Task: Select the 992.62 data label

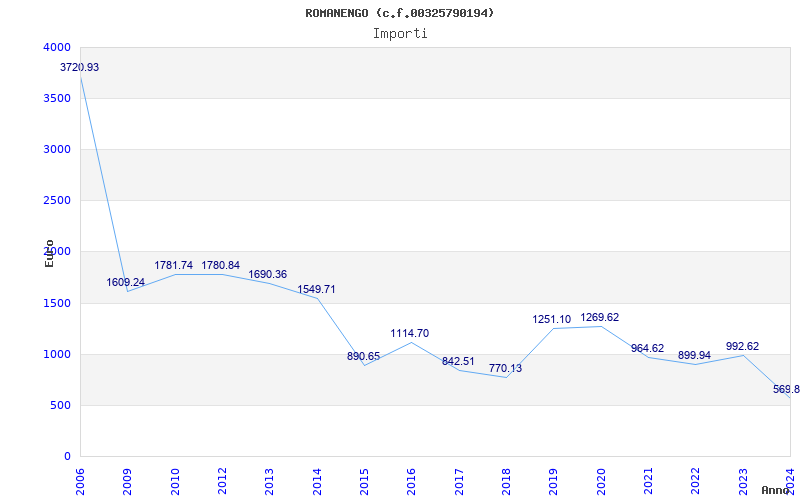Action: 742,346
